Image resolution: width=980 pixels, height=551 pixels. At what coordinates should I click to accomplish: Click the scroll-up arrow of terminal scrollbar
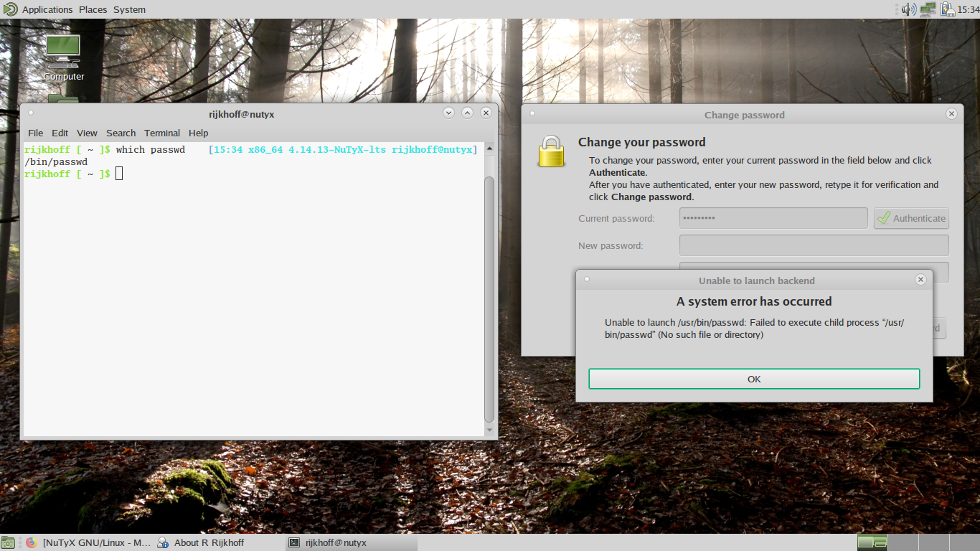[x=490, y=148]
